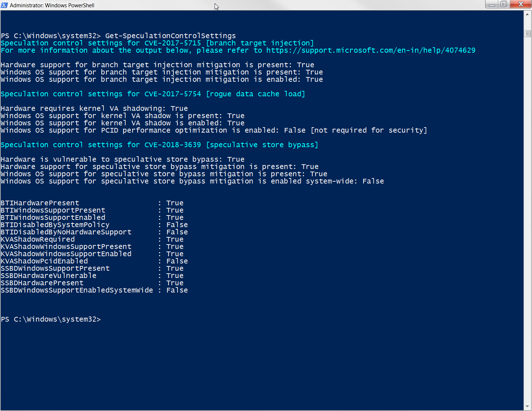This screenshot has width=532, height=411.
Task: Click the CVE-2017-5715 branch target injection heading
Action: tap(156, 43)
